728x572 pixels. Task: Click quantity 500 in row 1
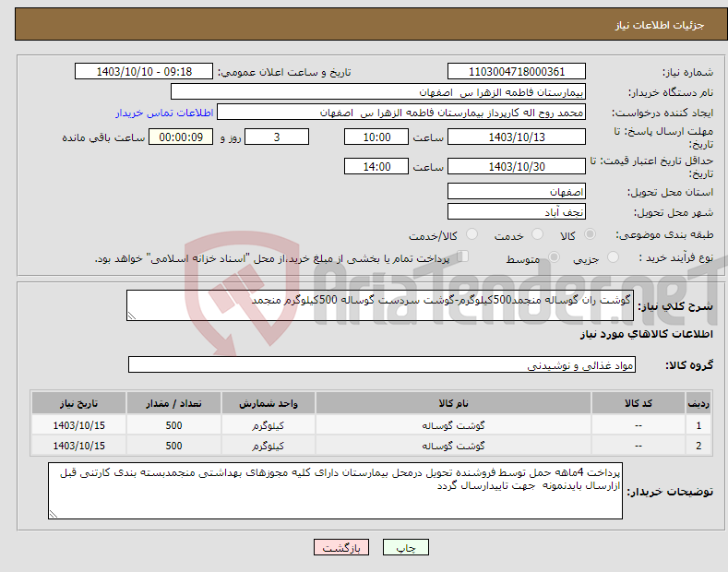coord(173,425)
